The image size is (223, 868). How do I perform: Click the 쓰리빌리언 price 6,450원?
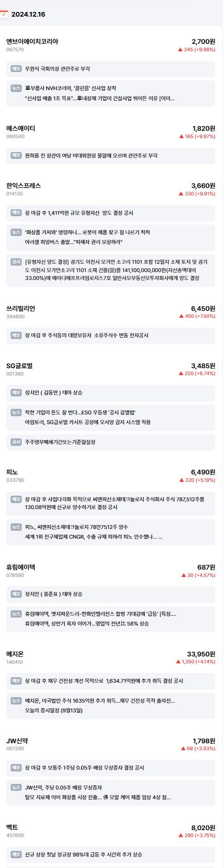203,308
